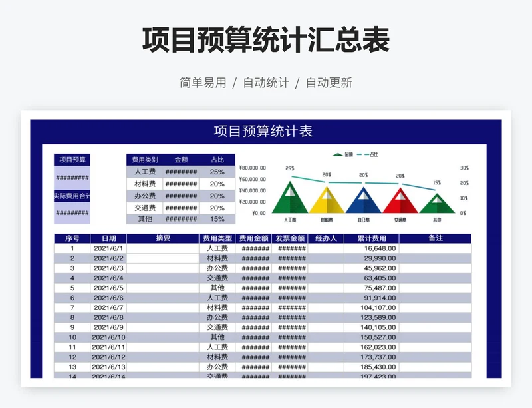Click the 摘要 column header

point(163,238)
